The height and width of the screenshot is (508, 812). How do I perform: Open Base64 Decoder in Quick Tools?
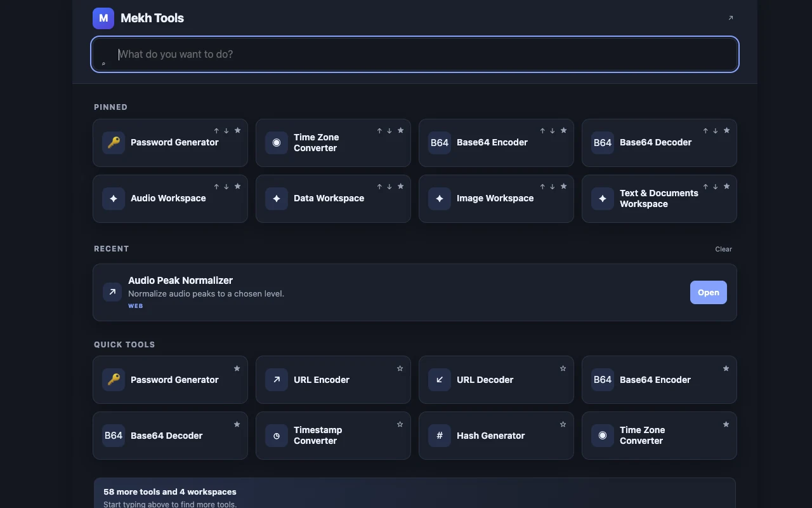(x=170, y=436)
